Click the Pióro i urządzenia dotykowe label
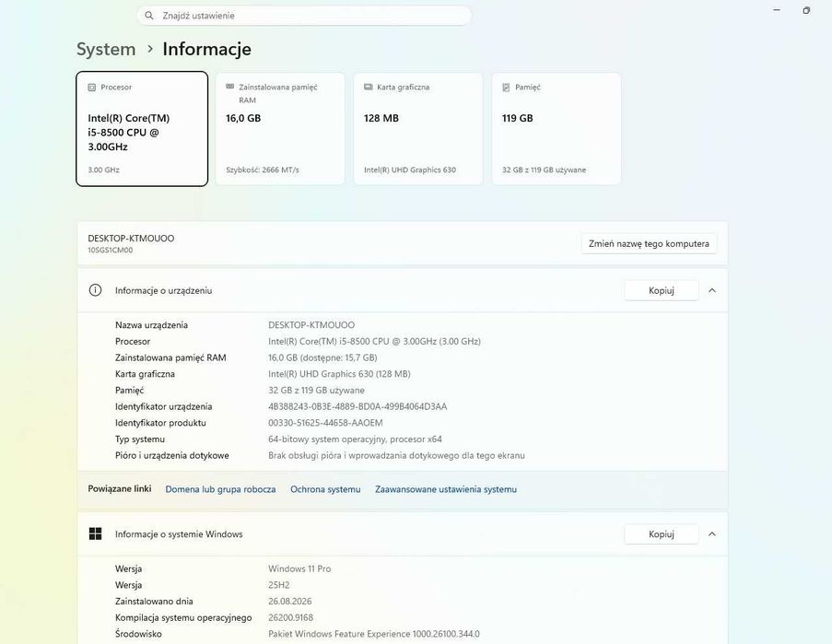 click(172, 455)
